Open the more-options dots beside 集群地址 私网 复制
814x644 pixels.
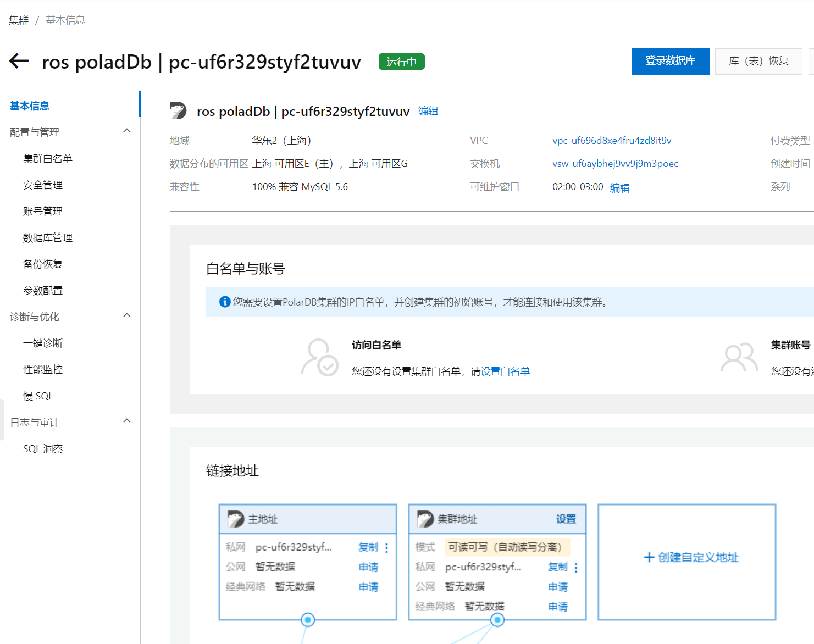click(576, 567)
